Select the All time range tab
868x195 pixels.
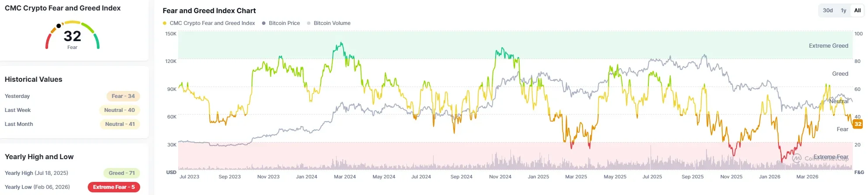tap(858, 10)
